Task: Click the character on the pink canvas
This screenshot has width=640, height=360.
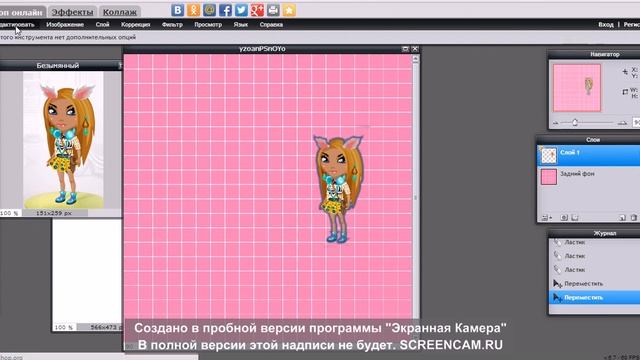Action: (x=339, y=189)
